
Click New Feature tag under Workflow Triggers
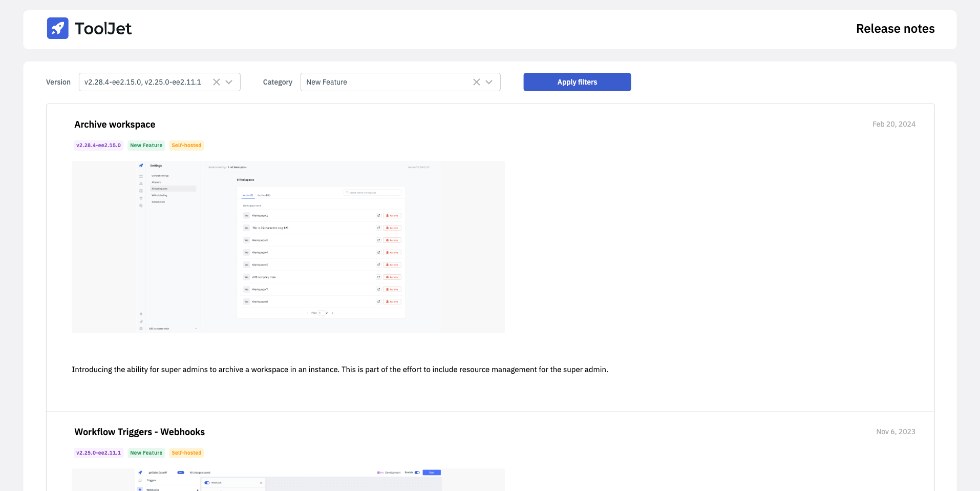pyautogui.click(x=146, y=453)
